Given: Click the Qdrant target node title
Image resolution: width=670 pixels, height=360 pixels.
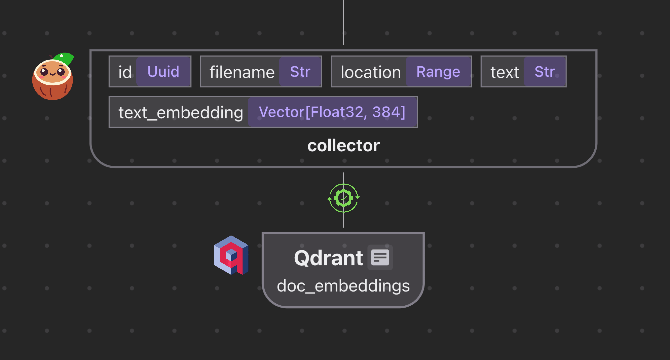Looking at the screenshot, I should coord(329,258).
